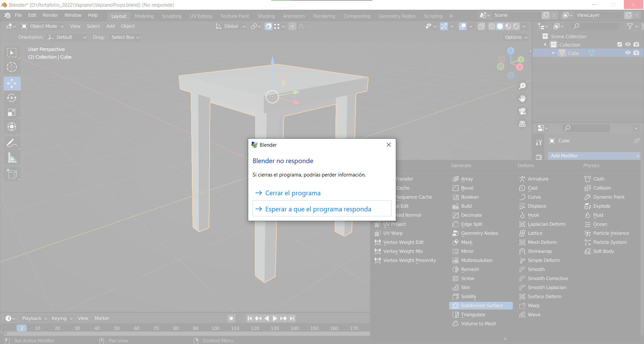Open the Render menu
644x344 pixels.
[50, 15]
